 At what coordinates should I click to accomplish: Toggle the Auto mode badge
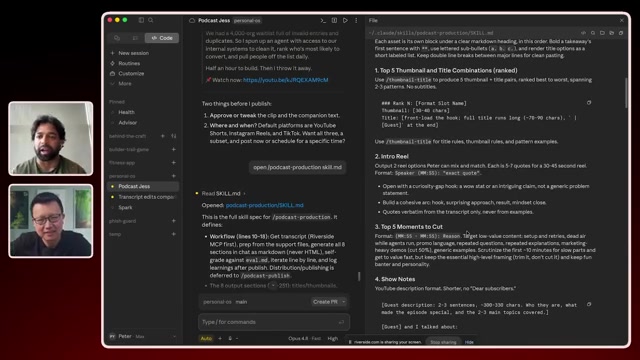(206, 338)
